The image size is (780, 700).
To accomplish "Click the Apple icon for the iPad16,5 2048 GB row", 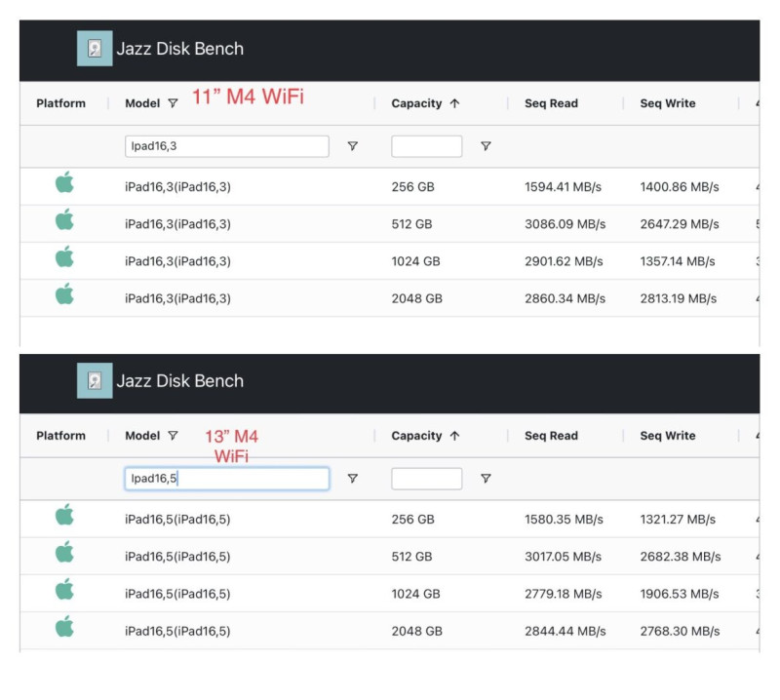I will [64, 626].
